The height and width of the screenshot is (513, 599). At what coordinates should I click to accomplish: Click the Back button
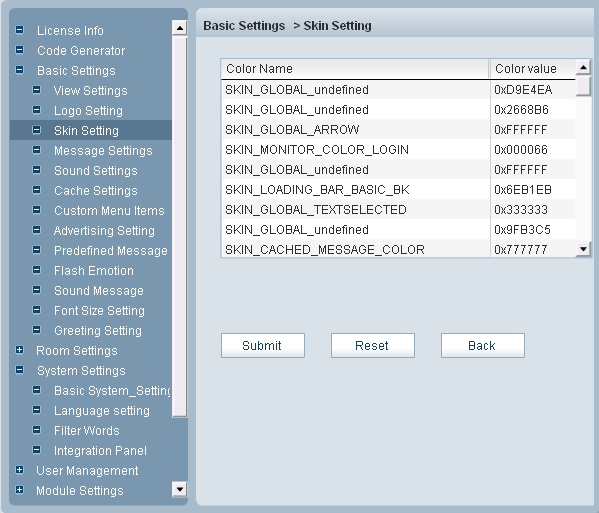click(x=483, y=345)
